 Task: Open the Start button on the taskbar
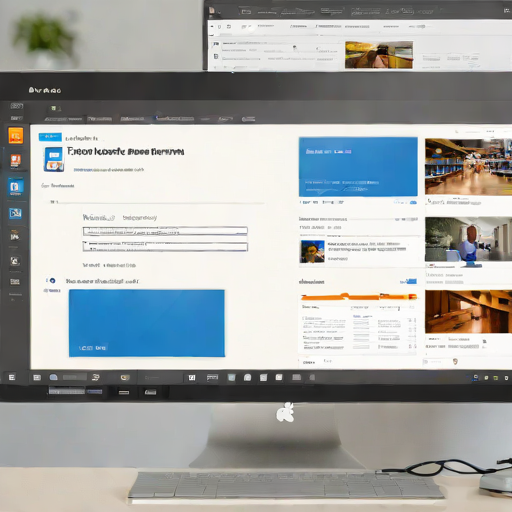click(12, 377)
